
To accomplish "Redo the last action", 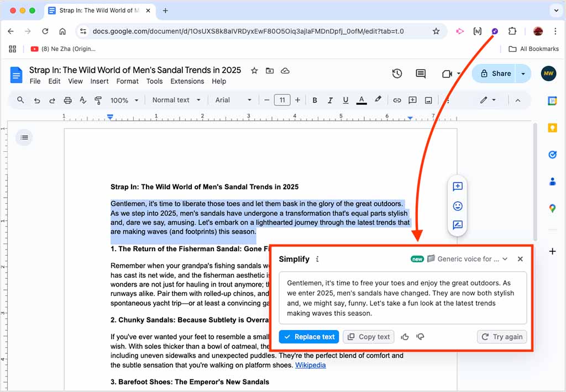I will [x=53, y=100].
